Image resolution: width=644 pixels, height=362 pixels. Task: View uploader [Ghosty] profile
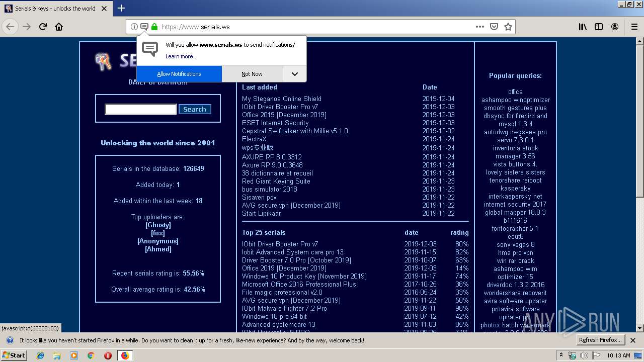pyautogui.click(x=158, y=225)
